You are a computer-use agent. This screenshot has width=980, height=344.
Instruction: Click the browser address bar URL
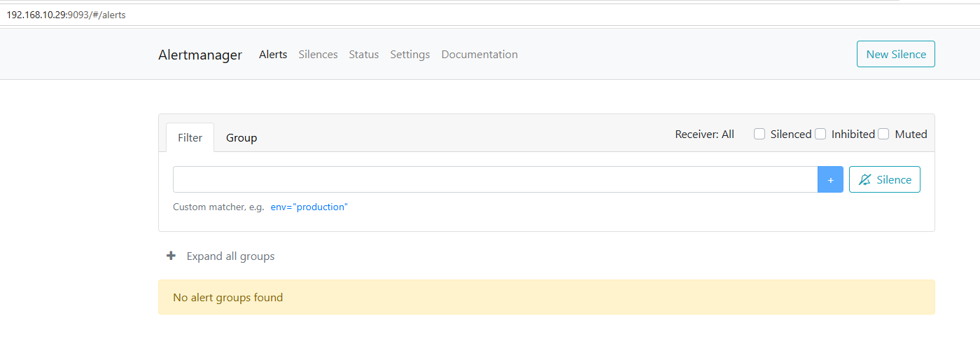(66, 14)
